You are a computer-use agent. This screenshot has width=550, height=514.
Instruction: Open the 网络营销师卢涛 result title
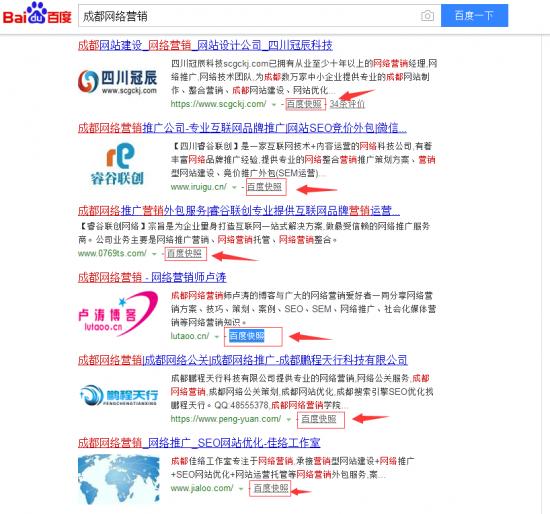coord(152,278)
